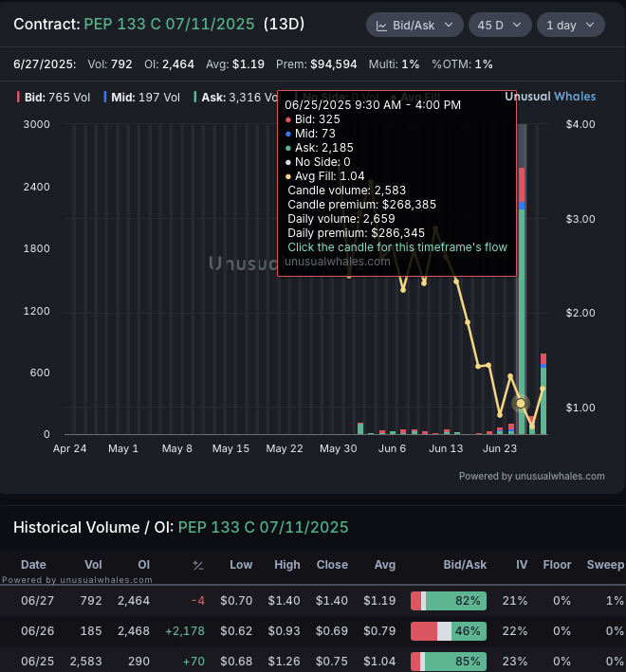Sort table by Bid/Ask column header
Image resolution: width=626 pixels, height=672 pixels.
point(465,565)
